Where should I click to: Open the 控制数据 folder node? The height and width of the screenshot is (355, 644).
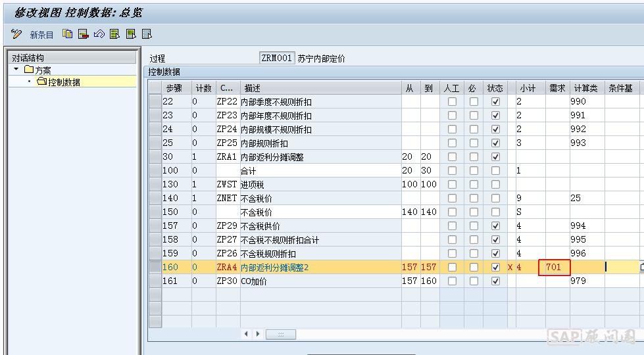59,82
